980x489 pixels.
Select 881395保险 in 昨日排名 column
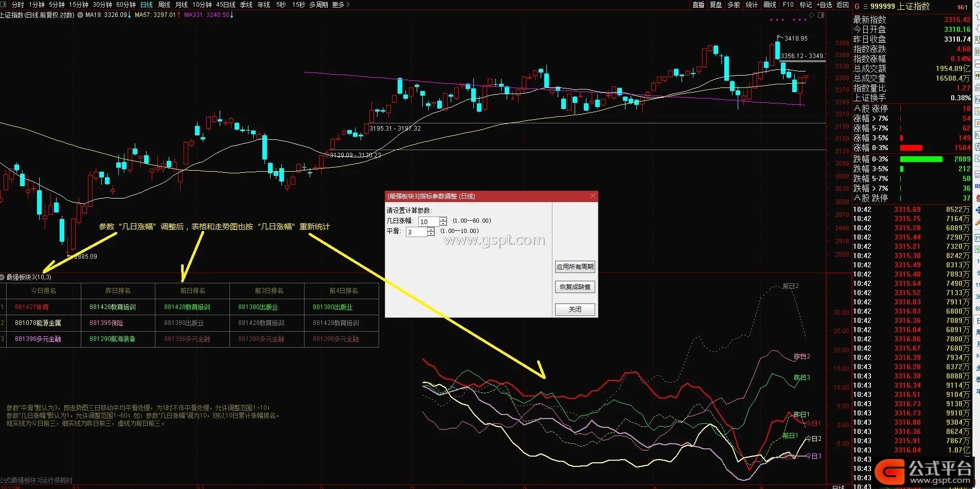point(106,323)
